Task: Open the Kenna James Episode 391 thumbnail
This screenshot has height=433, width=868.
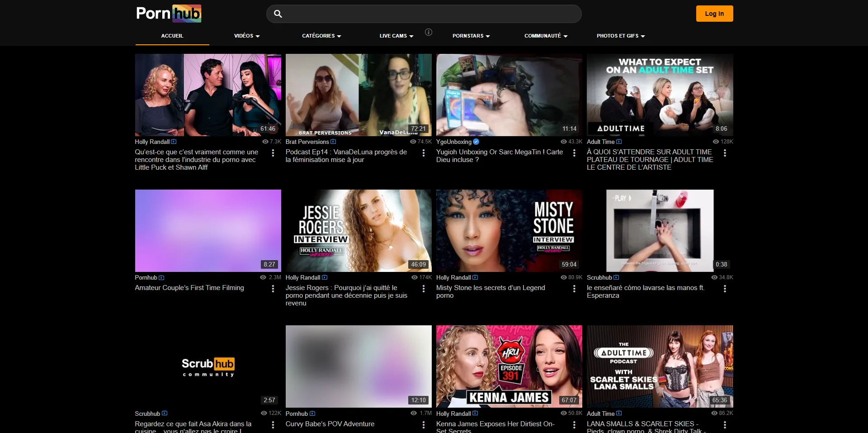Action: (509, 366)
